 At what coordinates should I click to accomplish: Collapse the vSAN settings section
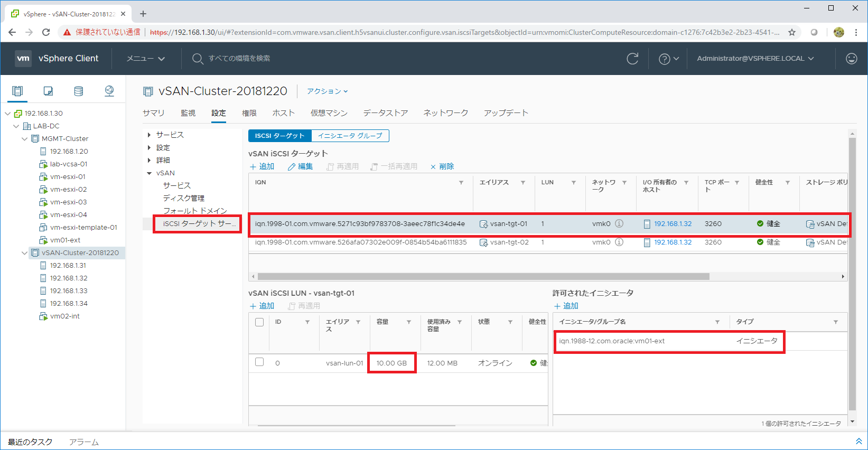pyautogui.click(x=150, y=173)
